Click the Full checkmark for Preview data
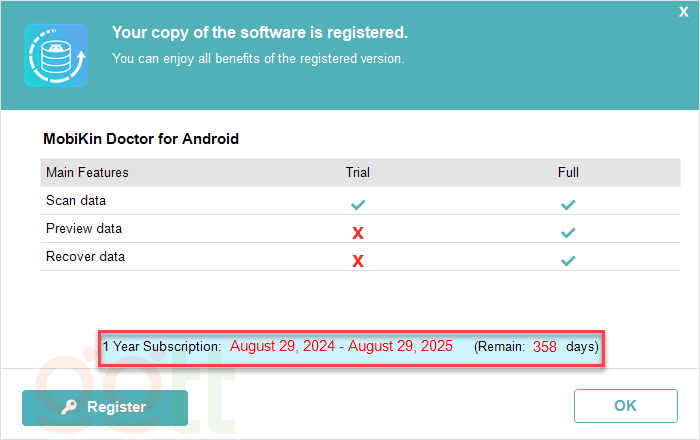700x440 pixels. pos(568,232)
